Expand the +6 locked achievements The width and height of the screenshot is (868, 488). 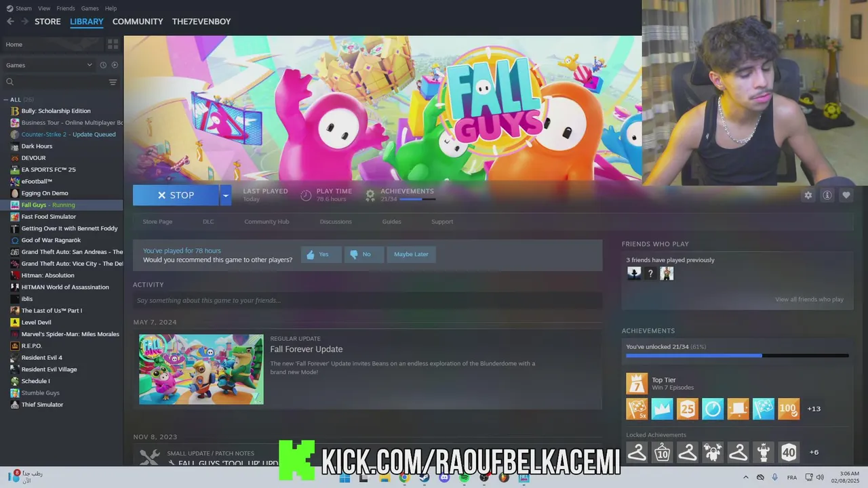click(x=814, y=452)
